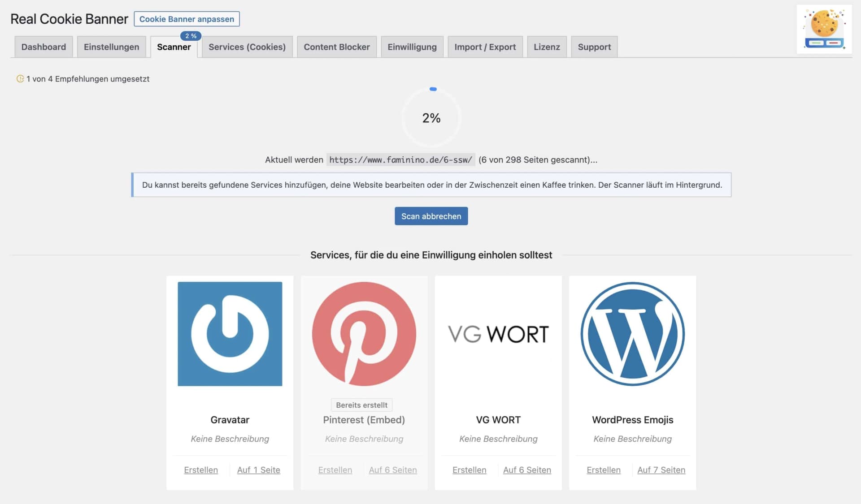Click the recommendations clock icon

20,79
